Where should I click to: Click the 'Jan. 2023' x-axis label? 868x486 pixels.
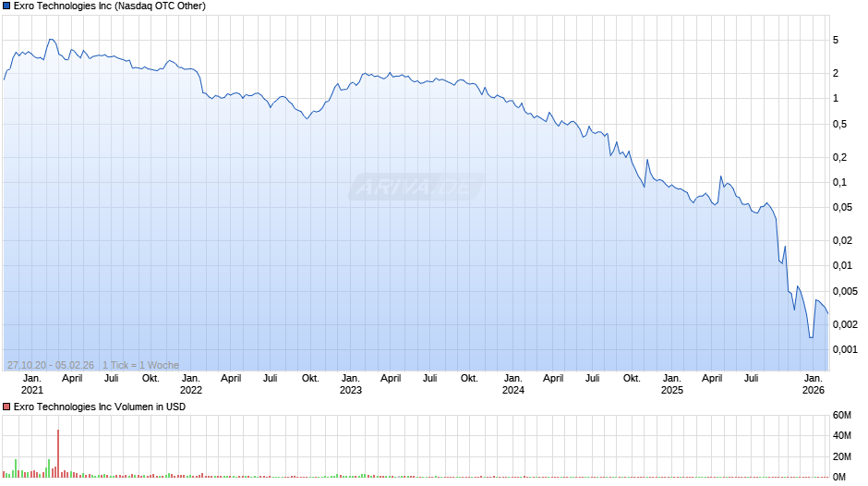pyautogui.click(x=350, y=384)
